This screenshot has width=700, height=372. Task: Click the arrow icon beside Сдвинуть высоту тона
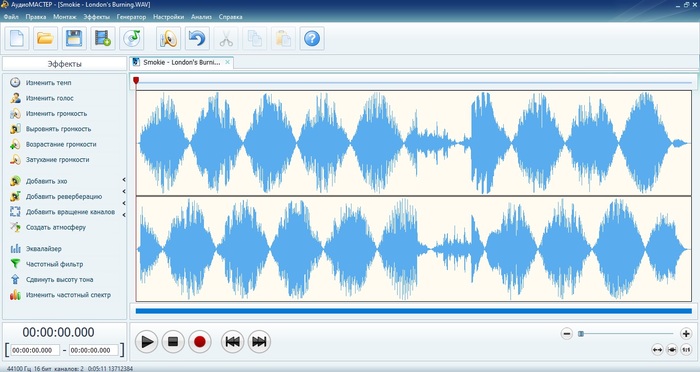[x=15, y=279]
